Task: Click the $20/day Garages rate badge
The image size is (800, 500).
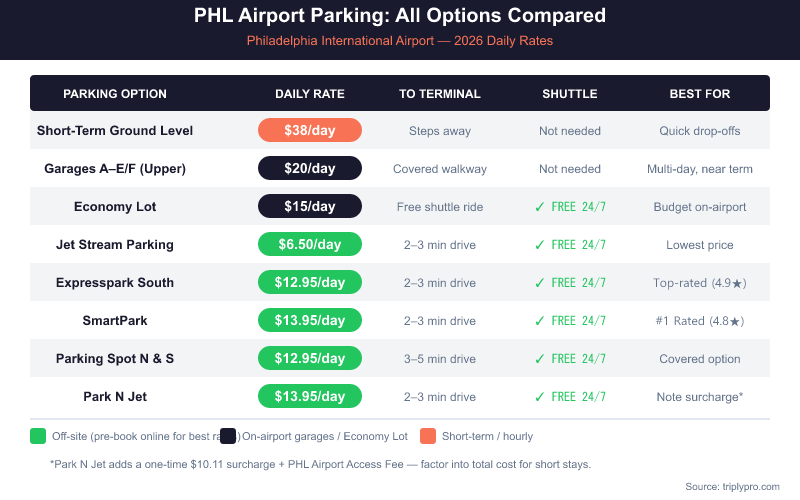Action: click(x=310, y=169)
